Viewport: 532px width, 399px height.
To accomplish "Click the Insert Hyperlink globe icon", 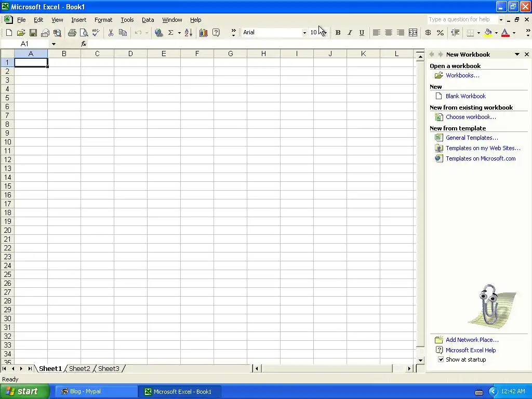I will (158, 33).
